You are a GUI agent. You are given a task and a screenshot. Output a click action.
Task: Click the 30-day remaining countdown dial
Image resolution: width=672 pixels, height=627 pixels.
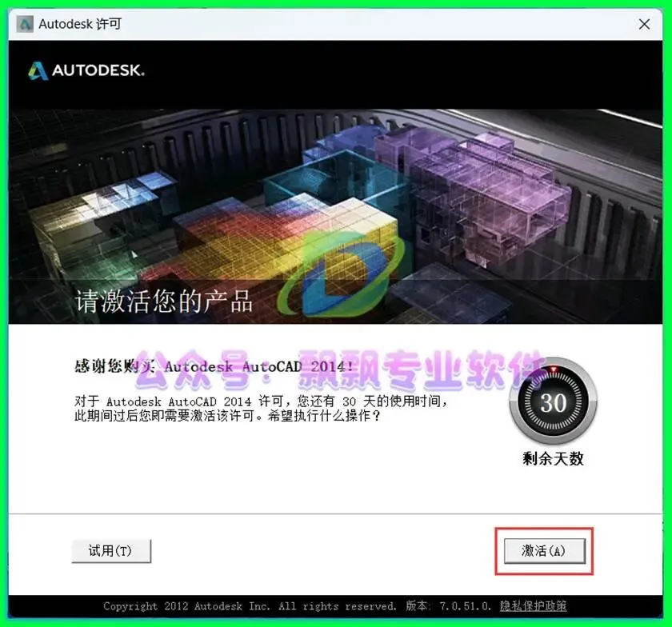click(x=554, y=401)
